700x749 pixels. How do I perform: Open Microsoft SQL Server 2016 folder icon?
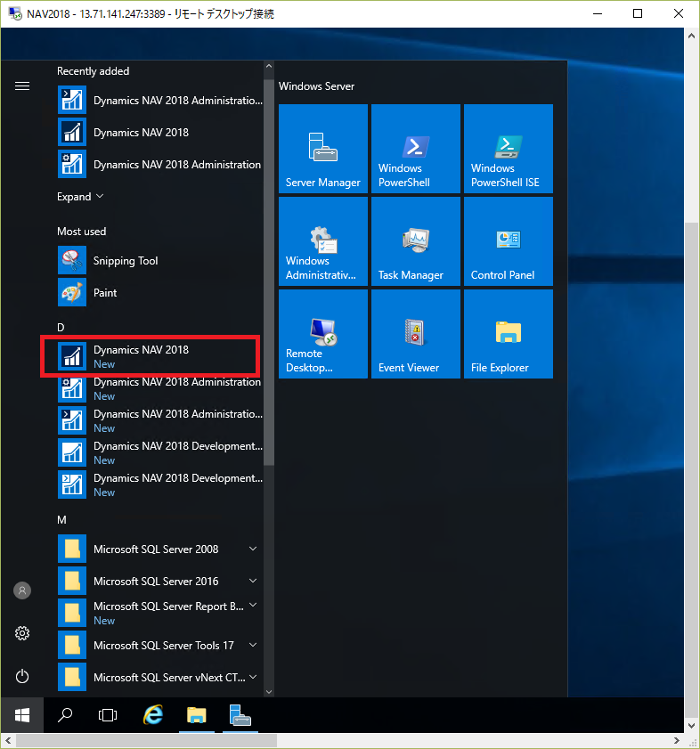[x=72, y=581]
